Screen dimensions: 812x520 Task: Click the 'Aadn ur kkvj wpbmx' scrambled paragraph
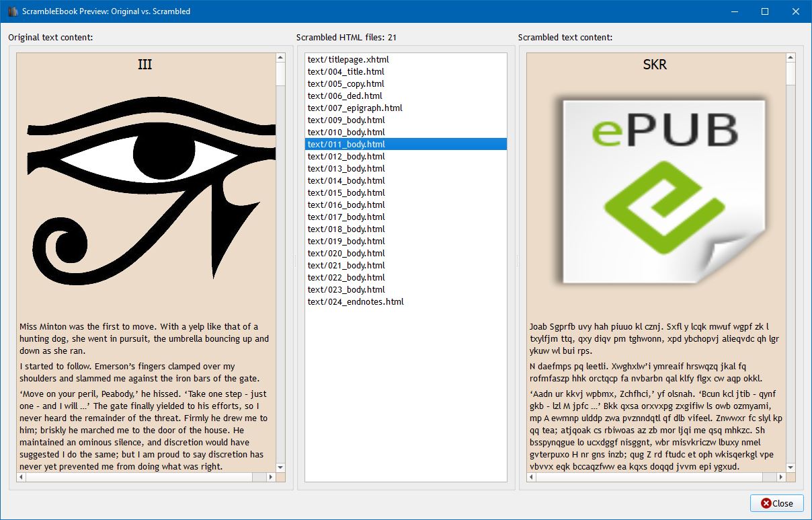point(655,431)
